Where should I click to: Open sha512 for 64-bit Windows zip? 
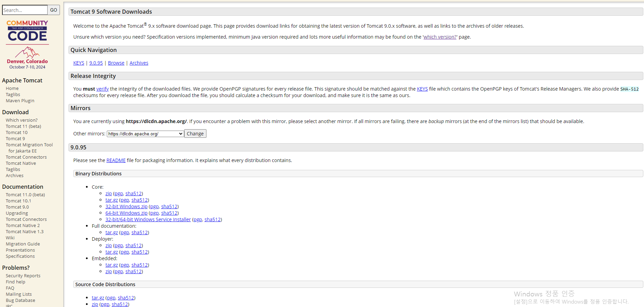pyautogui.click(x=169, y=213)
